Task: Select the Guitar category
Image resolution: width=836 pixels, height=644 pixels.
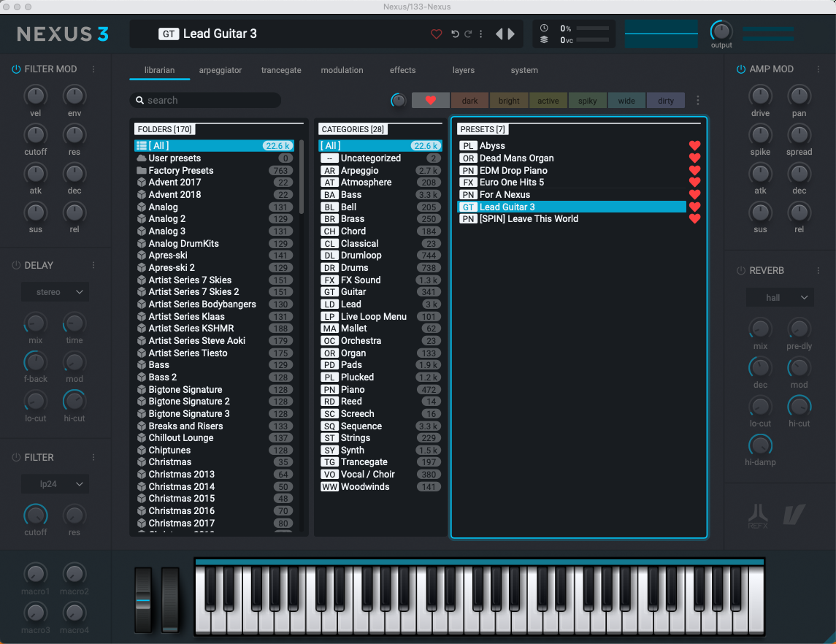Action: [x=380, y=292]
